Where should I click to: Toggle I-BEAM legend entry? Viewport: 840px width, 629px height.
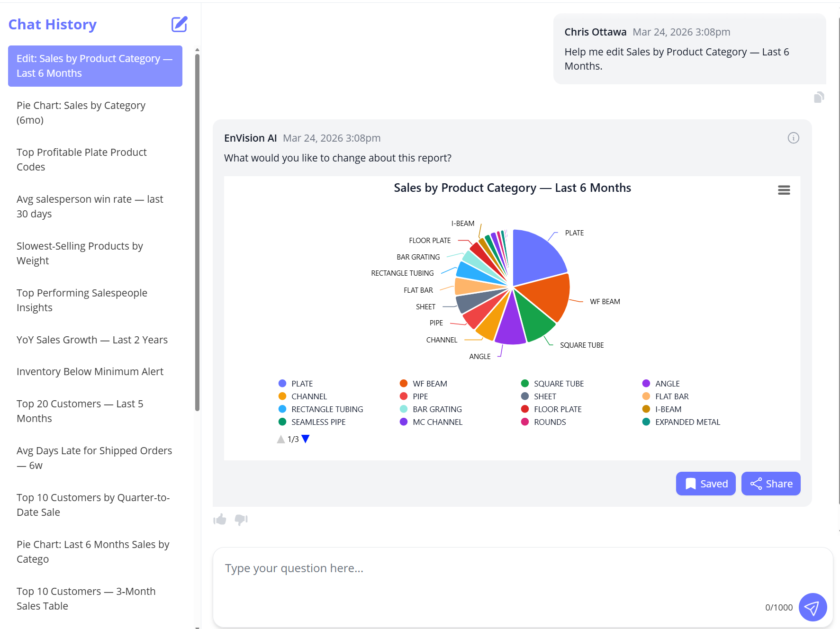click(662, 409)
